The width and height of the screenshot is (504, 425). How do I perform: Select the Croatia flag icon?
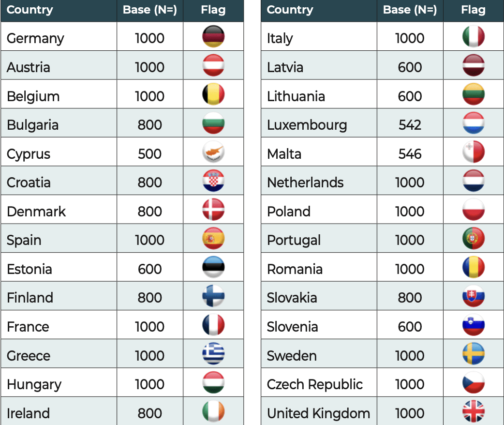(213, 182)
